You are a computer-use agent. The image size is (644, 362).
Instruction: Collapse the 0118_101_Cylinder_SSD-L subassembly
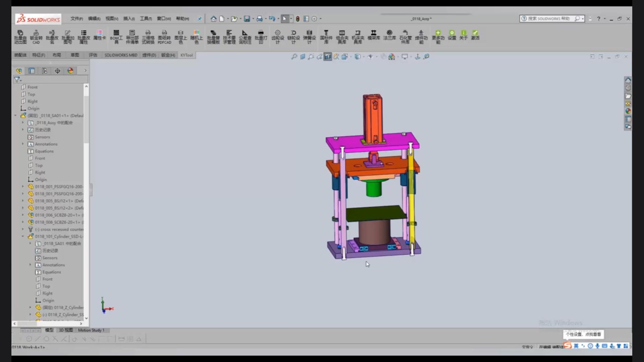click(23, 236)
